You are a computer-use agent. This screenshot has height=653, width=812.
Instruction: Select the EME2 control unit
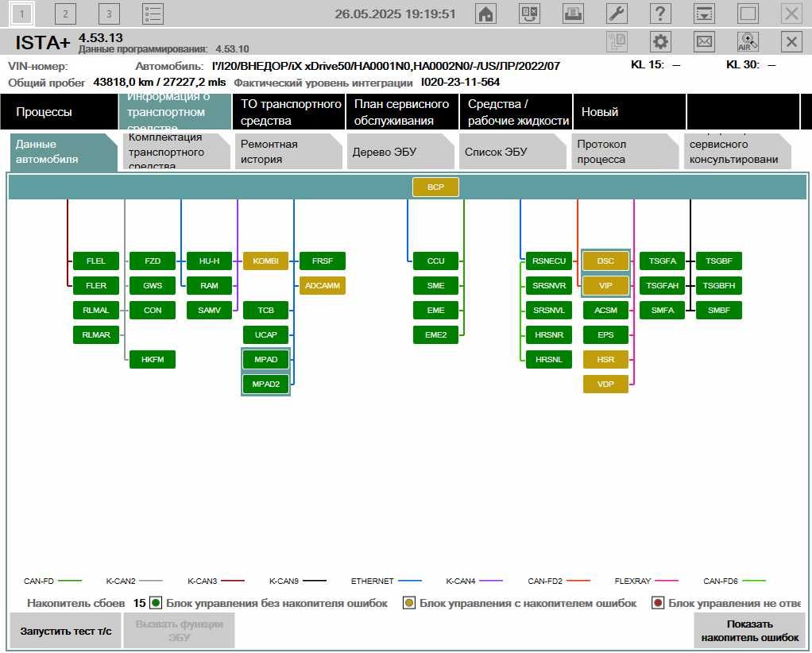tap(435, 334)
